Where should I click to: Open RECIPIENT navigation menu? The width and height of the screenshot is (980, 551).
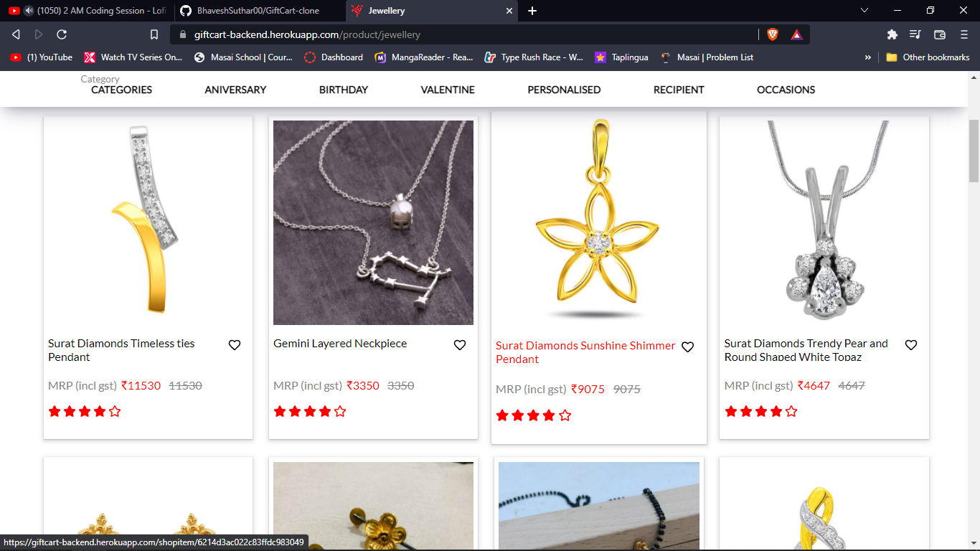click(679, 90)
